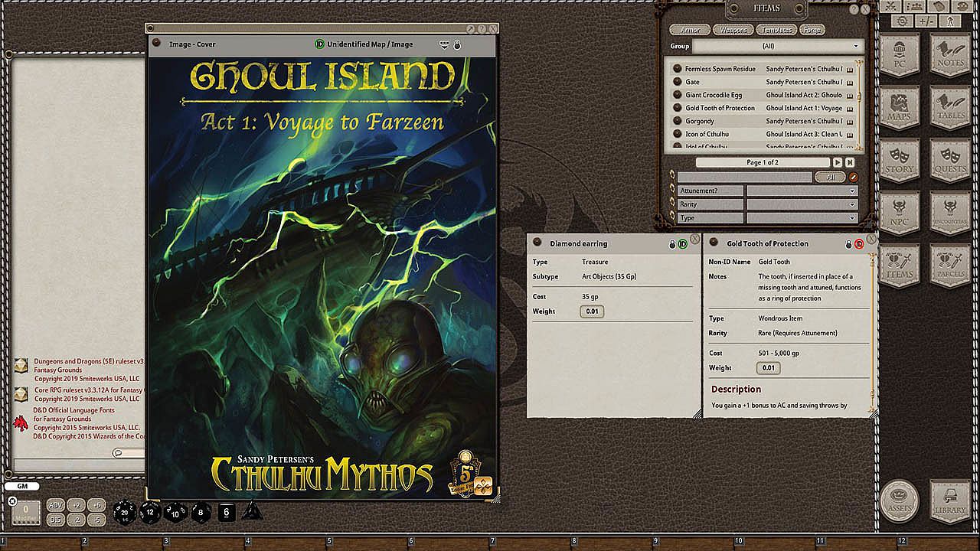980x551 pixels.
Task: Click the Modifier box showing 0
Action: pyautogui.click(x=26, y=513)
